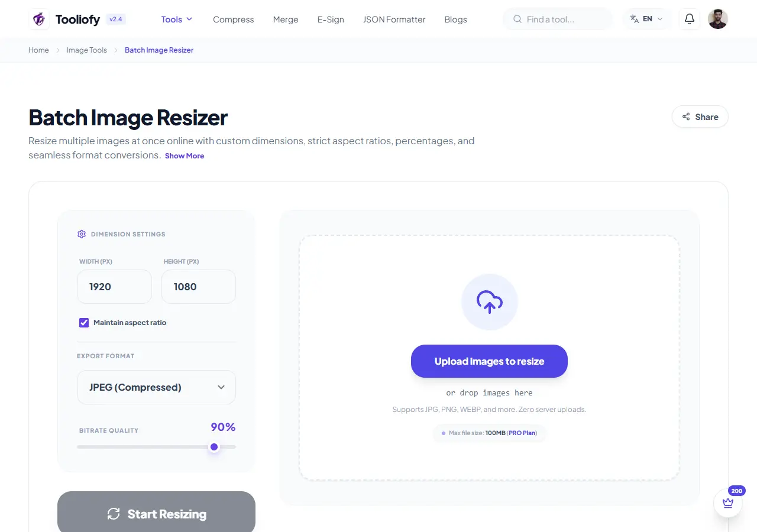Click the bitrate quality slider handle

[214, 447]
